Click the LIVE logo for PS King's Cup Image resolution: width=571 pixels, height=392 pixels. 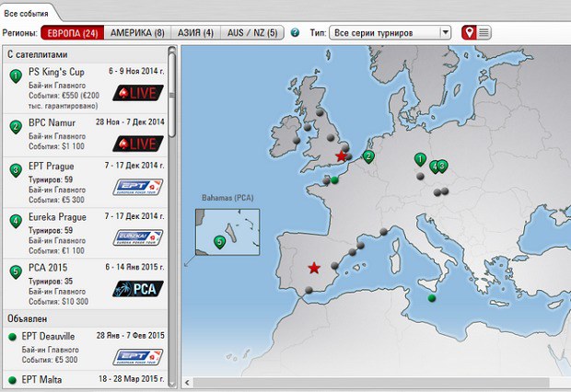tap(138, 93)
